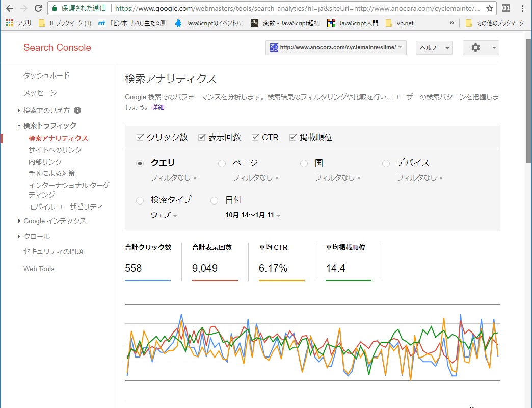Open インターナショナル ターゲティング in sidebar
The width and height of the screenshot is (532, 408).
click(x=69, y=190)
